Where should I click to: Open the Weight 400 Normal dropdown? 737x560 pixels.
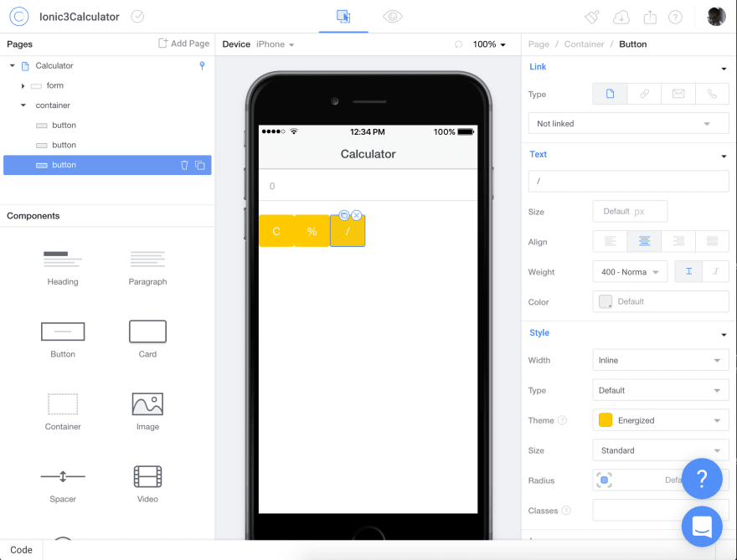coord(630,271)
